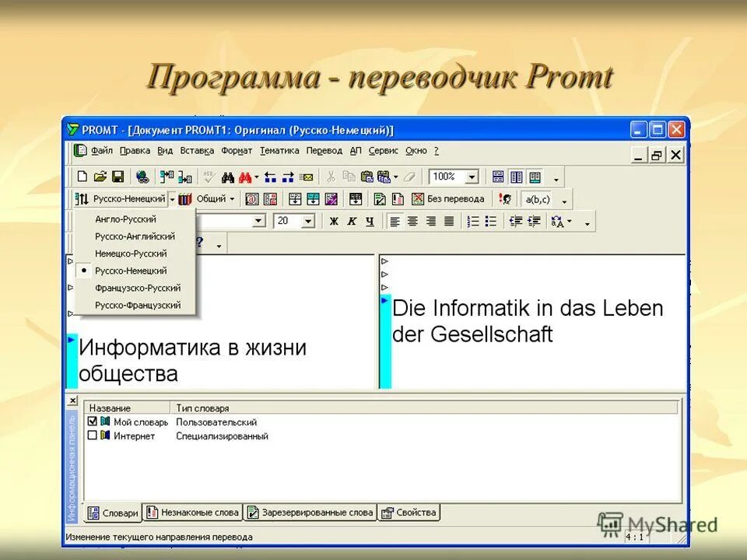Select Французско-Русский translation direction

pos(138,288)
